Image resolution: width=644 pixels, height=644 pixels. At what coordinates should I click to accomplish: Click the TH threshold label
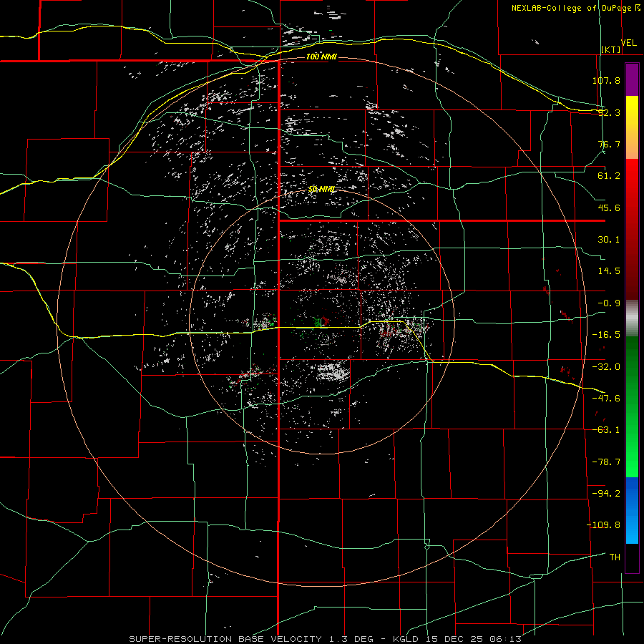tap(615, 557)
